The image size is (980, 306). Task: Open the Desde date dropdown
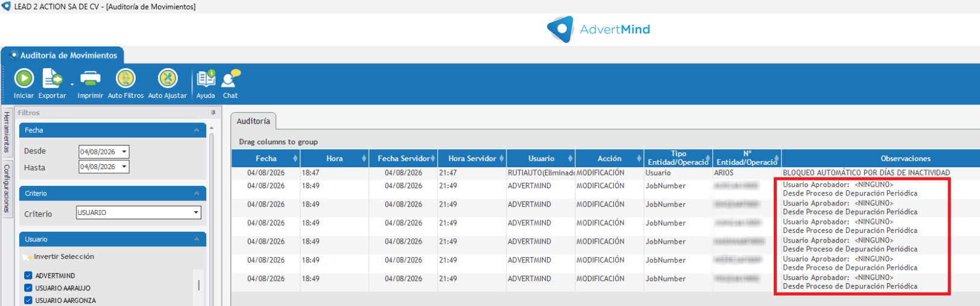[x=124, y=151]
